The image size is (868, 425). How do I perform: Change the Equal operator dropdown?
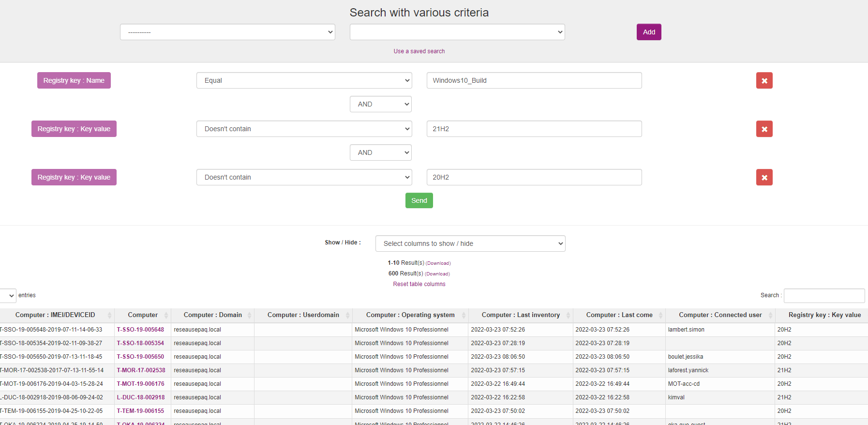tap(304, 80)
